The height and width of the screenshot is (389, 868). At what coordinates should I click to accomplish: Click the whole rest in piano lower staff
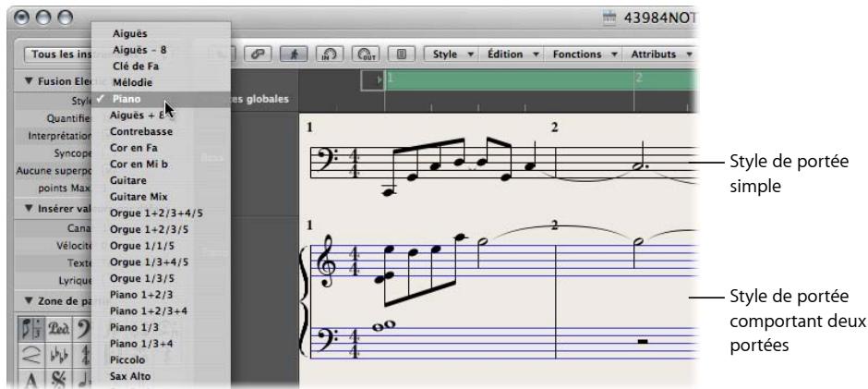[642, 341]
